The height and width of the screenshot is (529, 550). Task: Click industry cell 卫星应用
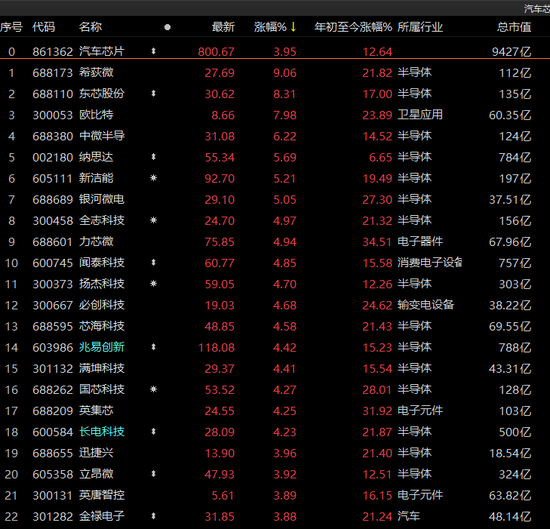coord(420,115)
